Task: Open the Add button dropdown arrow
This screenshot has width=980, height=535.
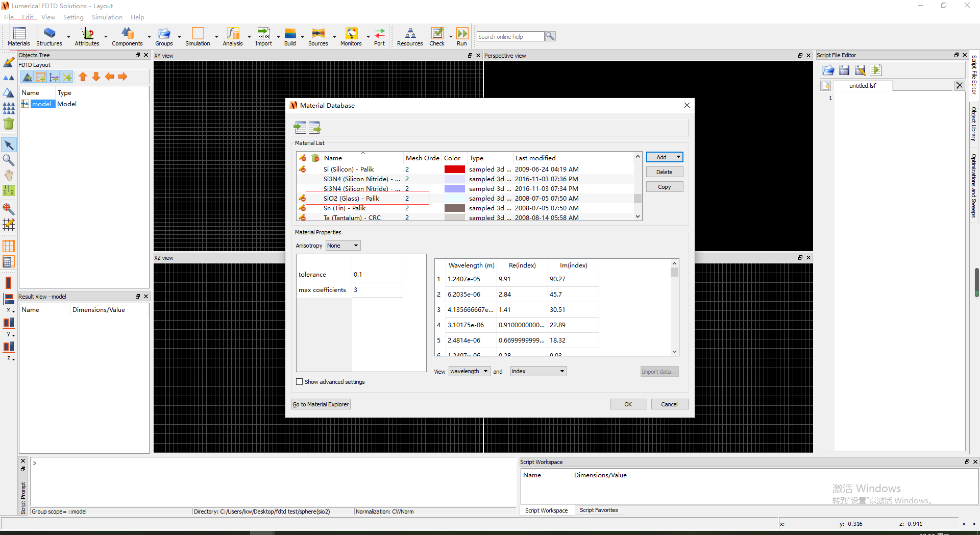Action: pyautogui.click(x=679, y=157)
